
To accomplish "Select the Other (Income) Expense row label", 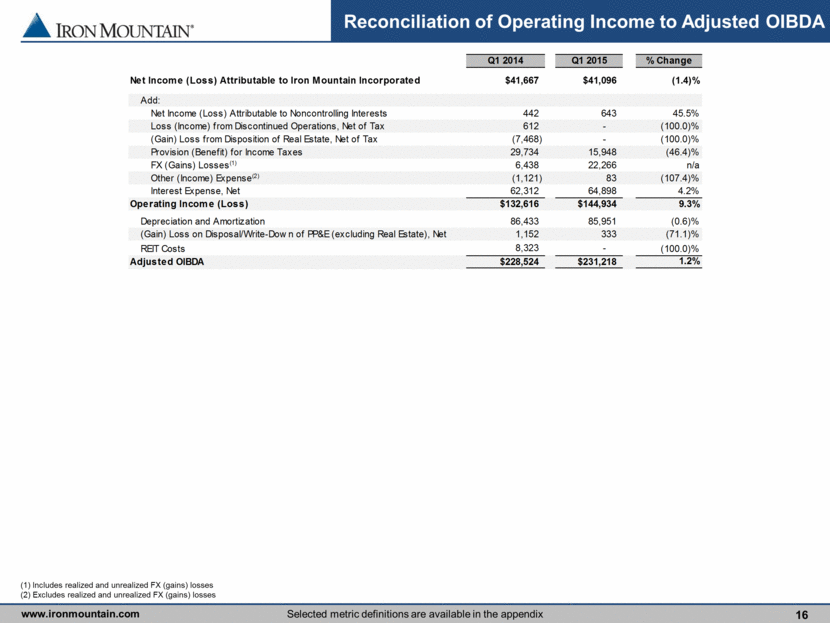I will click(x=205, y=178).
